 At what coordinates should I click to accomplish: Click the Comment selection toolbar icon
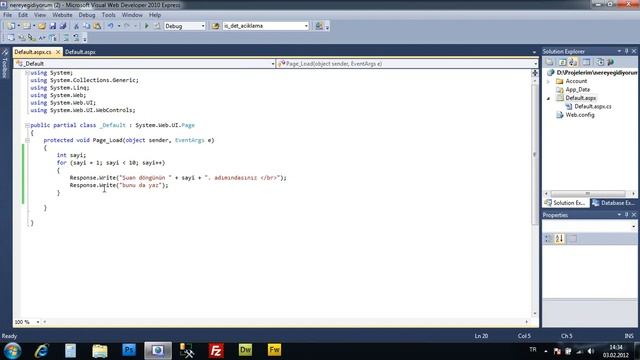tap(66, 38)
